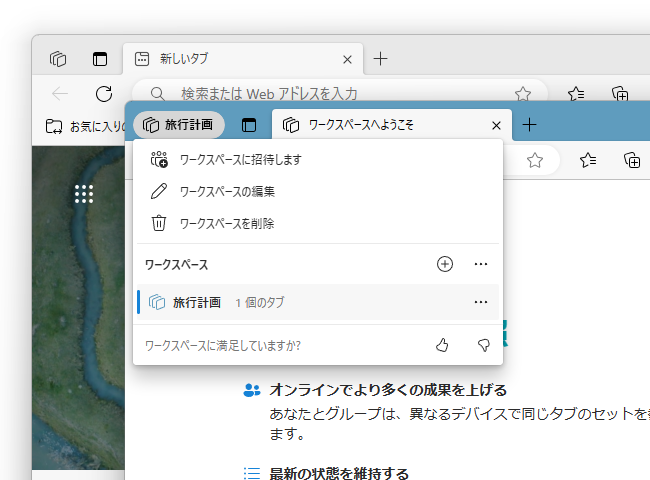This screenshot has height=480, width=650.
Task: Give thumbs up feedback for workspaces
Action: (x=442, y=345)
